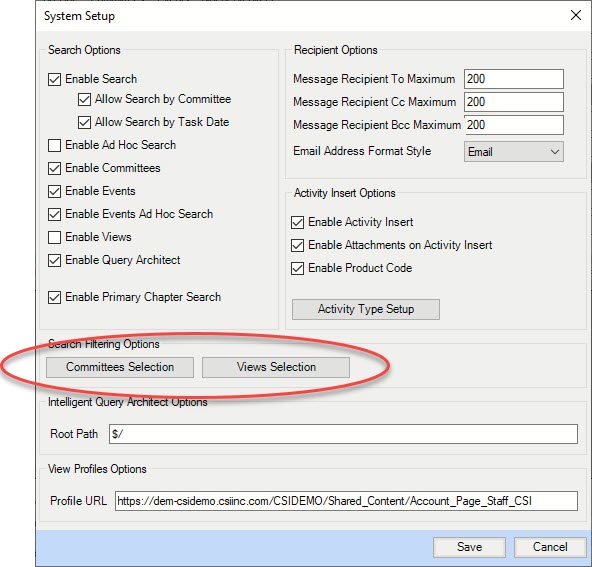Toggle Enable Product Code checkbox

[298, 268]
